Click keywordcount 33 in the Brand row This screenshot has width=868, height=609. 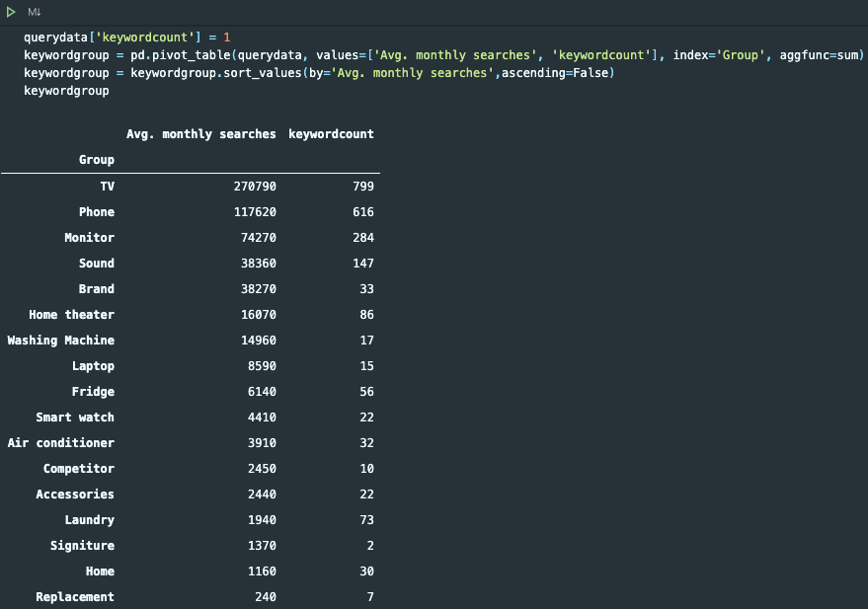[367, 289]
